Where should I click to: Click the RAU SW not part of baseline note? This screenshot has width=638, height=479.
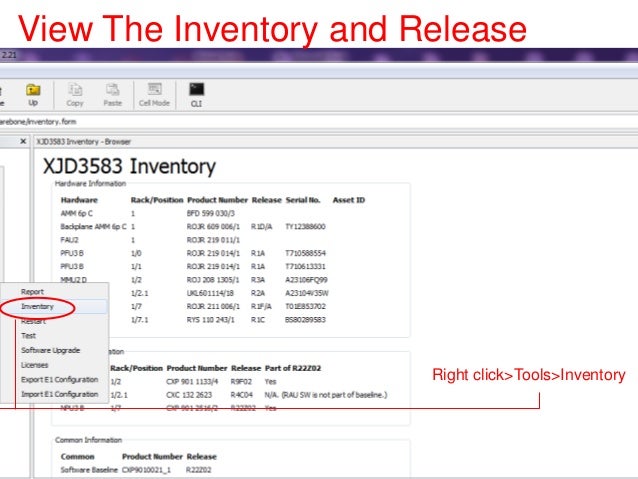pos(326,395)
